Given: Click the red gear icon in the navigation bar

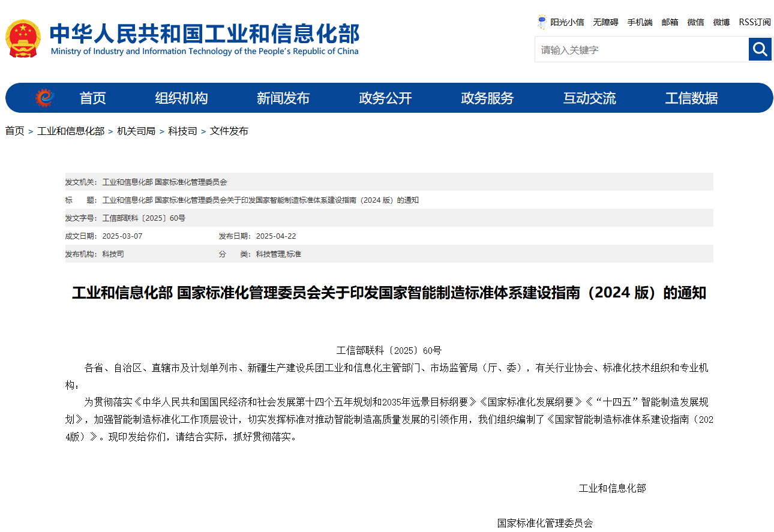Looking at the screenshot, I should click(44, 98).
